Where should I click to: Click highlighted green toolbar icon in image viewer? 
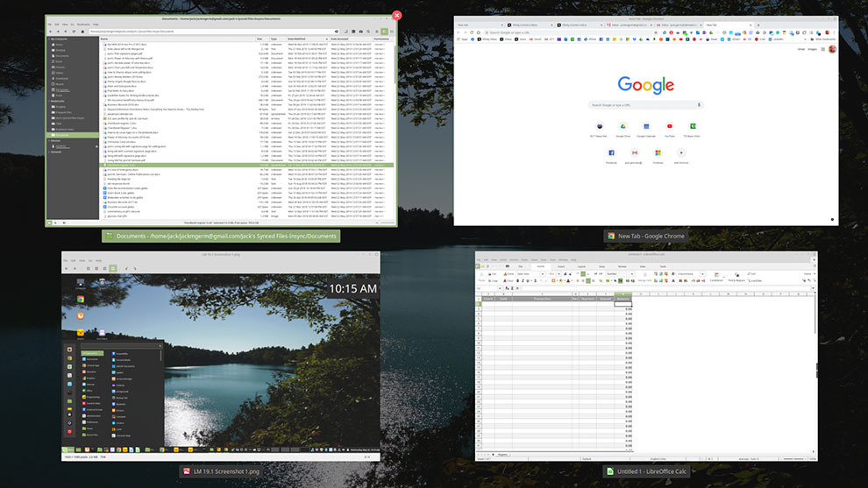[x=113, y=268]
